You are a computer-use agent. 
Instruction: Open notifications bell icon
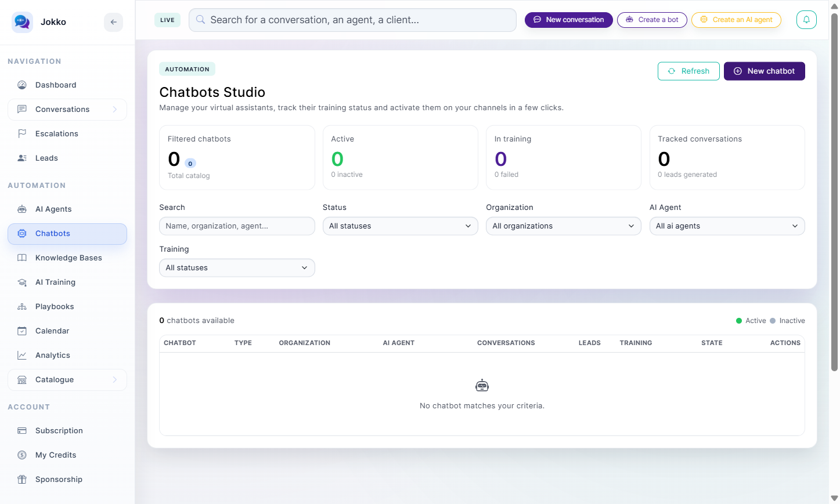(x=806, y=20)
